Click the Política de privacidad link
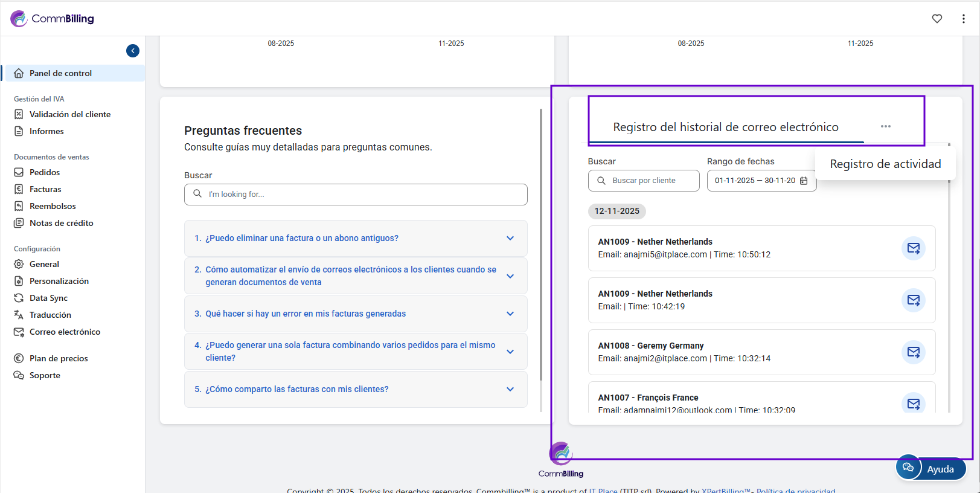This screenshot has width=980, height=493. pos(795,490)
